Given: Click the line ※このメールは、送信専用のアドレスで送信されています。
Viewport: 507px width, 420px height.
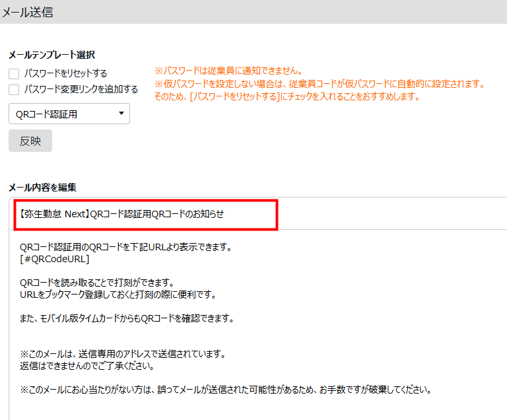Looking at the screenshot, I should tap(123, 354).
